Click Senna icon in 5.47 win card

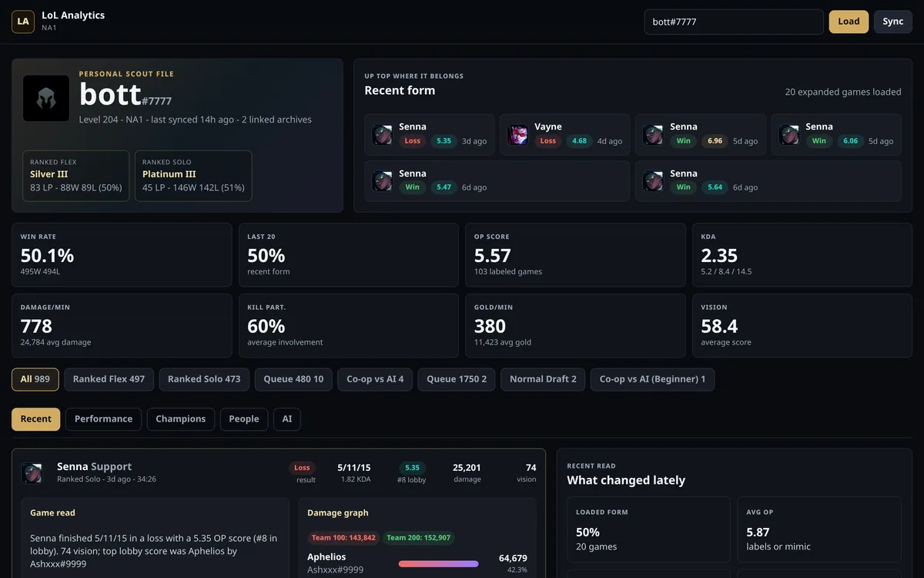point(383,182)
